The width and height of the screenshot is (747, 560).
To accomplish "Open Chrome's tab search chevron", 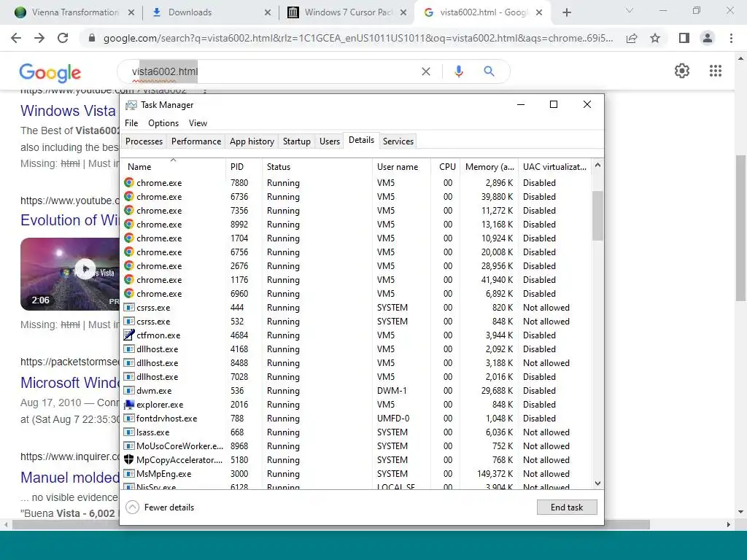I will coord(630,10).
